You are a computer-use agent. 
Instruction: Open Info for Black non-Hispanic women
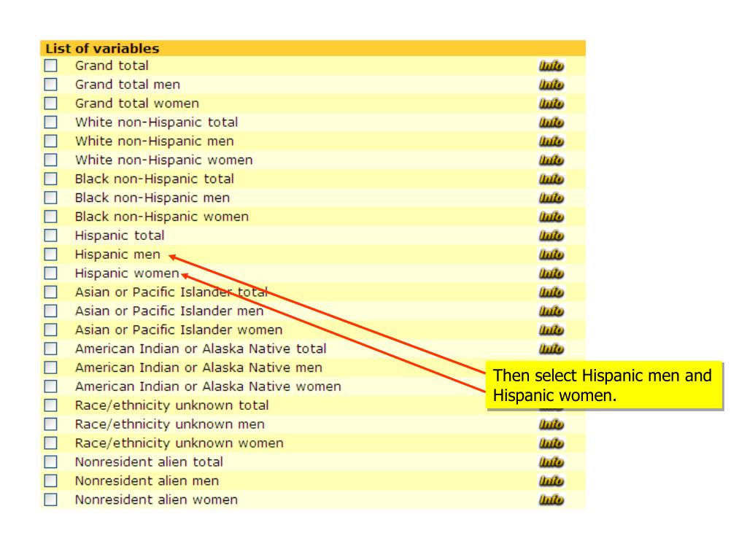click(x=551, y=217)
